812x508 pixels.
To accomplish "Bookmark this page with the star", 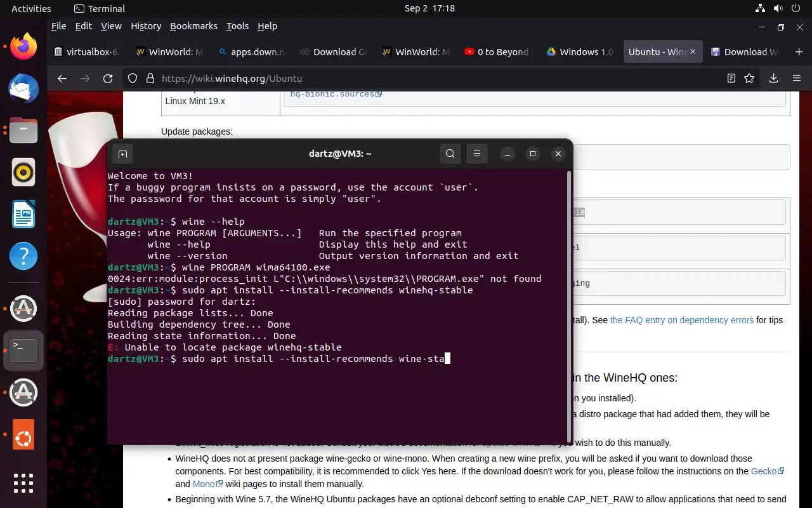I will 749,78.
